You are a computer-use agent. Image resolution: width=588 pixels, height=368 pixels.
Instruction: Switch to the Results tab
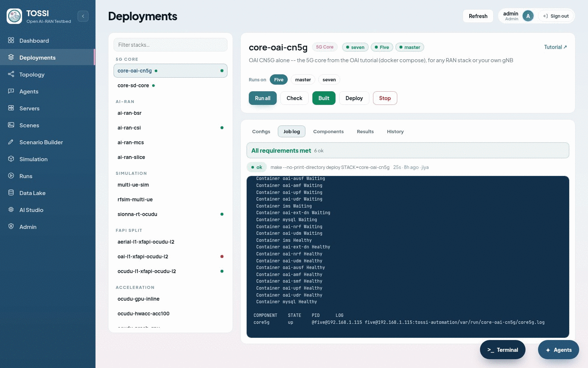click(365, 131)
